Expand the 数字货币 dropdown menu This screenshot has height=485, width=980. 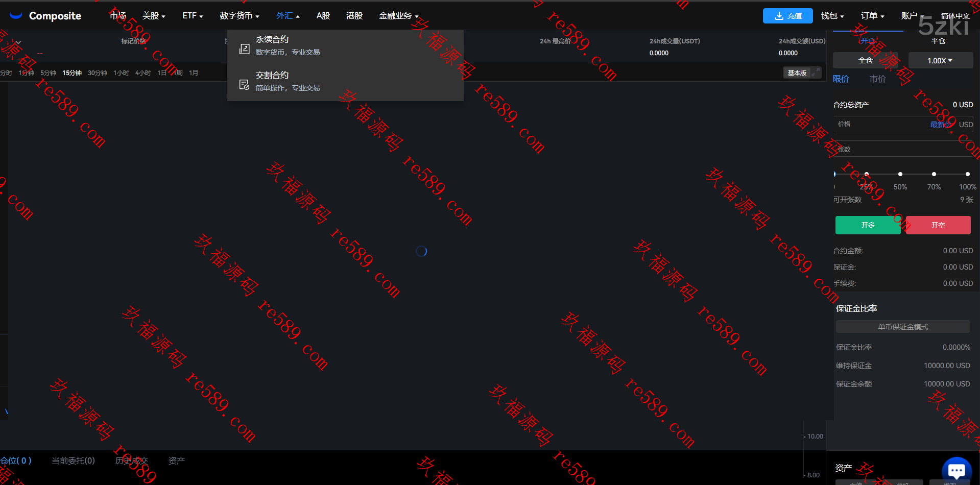pos(239,16)
